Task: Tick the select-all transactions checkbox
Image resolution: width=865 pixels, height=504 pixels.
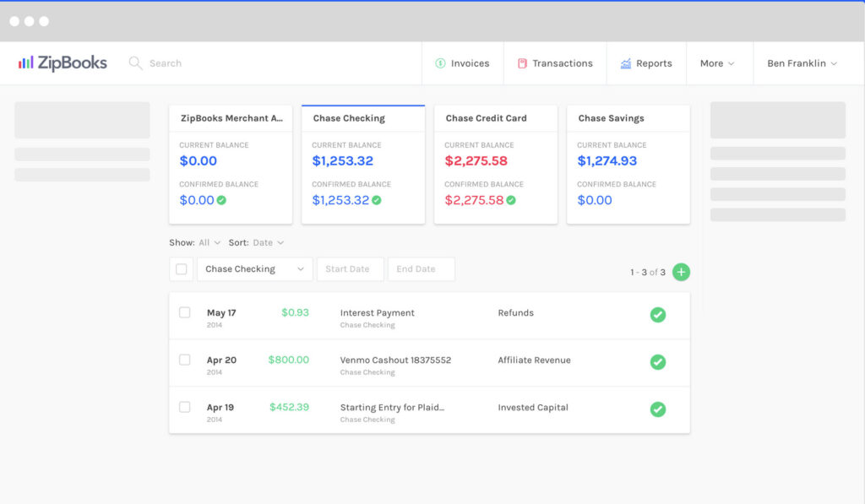Action: 181,269
